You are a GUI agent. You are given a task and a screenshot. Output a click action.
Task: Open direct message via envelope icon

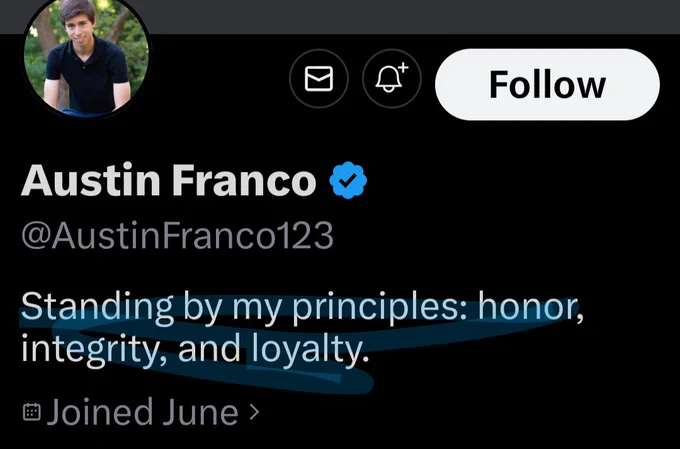click(319, 79)
